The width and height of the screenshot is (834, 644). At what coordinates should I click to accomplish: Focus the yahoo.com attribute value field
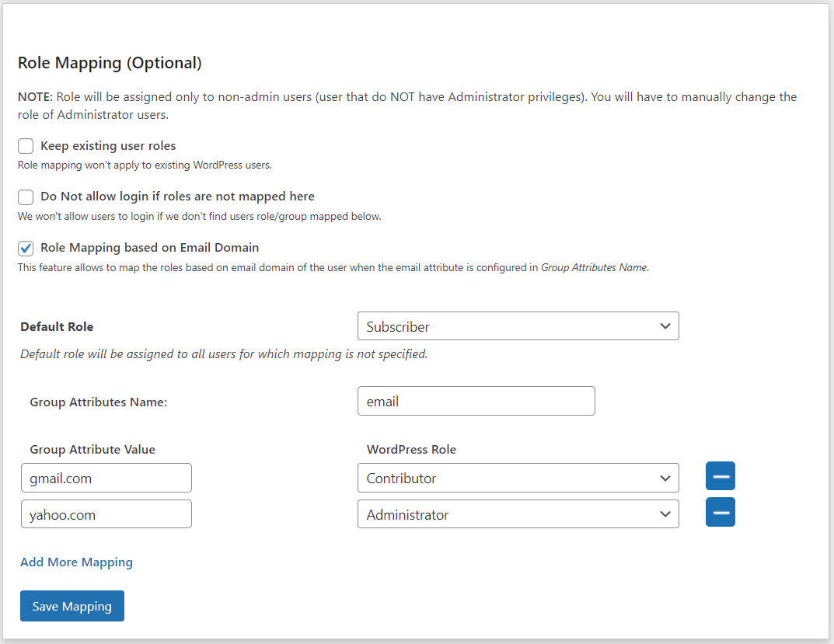106,513
